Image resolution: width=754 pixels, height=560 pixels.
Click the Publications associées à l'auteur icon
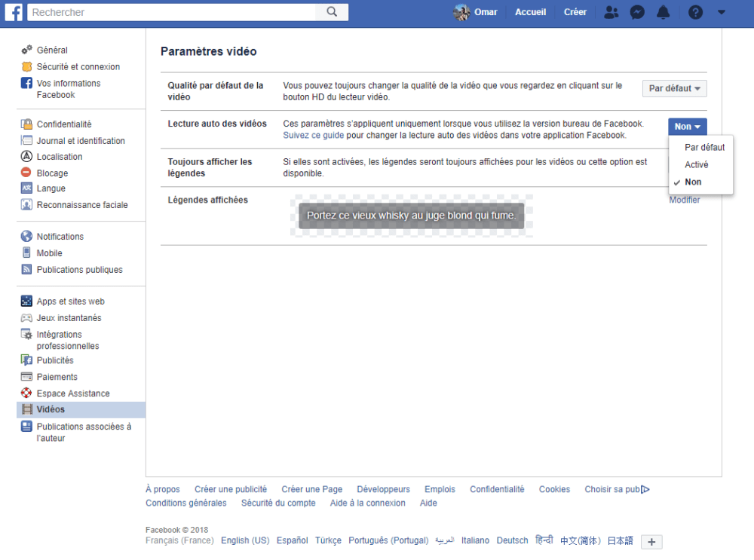coord(26,427)
